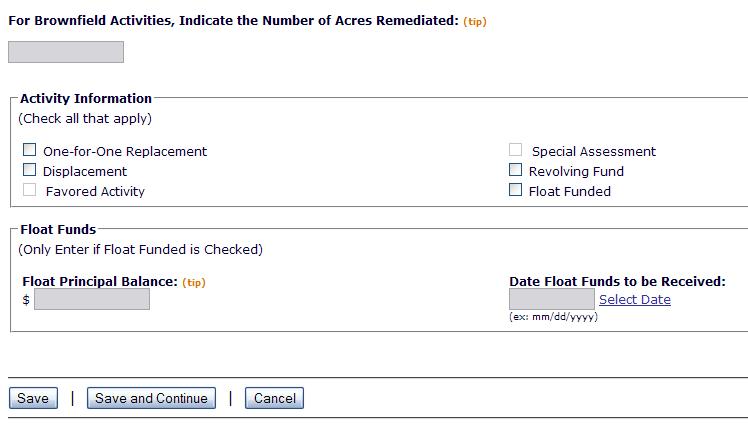Toggle the Special Assessment checkbox
This screenshot has width=748, height=437.
pos(516,151)
